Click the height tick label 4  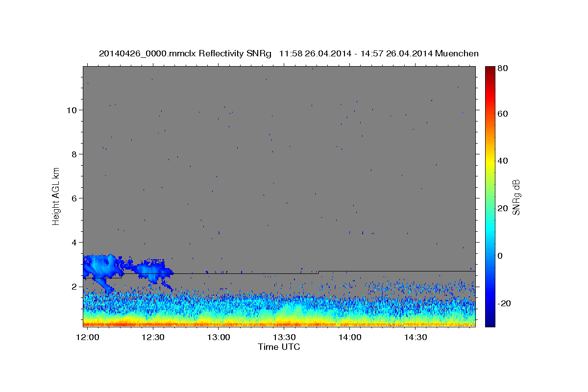coord(74,243)
